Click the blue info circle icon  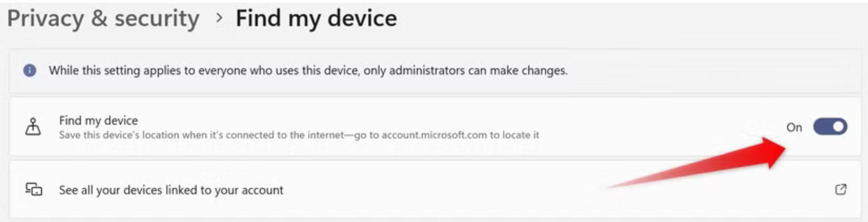click(x=30, y=70)
